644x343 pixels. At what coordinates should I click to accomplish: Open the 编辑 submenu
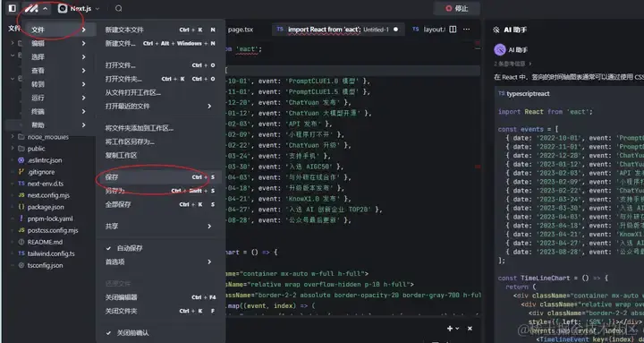pos(58,43)
